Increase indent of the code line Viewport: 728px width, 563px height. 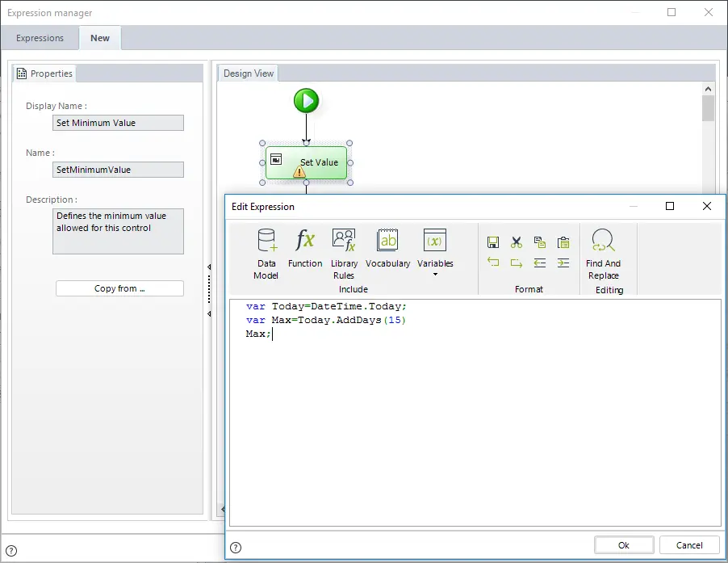click(x=563, y=263)
